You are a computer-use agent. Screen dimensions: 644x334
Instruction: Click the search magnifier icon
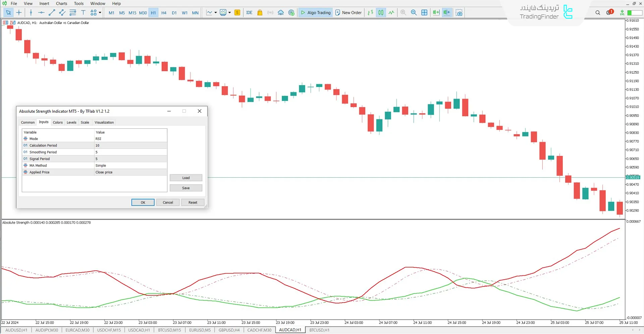pyautogui.click(x=598, y=13)
